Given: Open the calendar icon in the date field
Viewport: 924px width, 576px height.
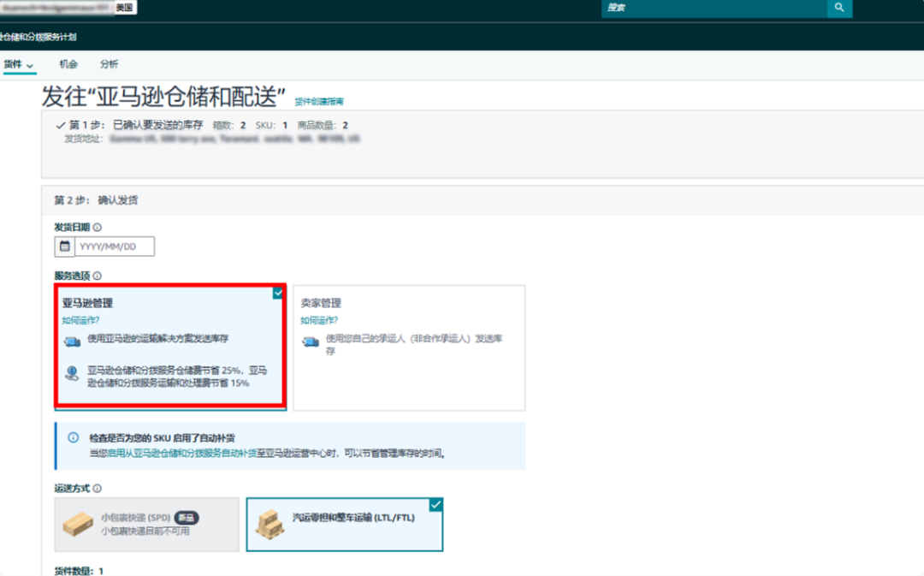Looking at the screenshot, I should (66, 246).
